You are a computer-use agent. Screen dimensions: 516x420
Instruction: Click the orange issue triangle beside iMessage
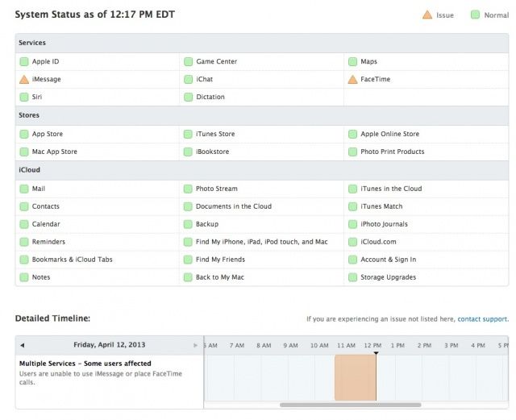click(24, 79)
